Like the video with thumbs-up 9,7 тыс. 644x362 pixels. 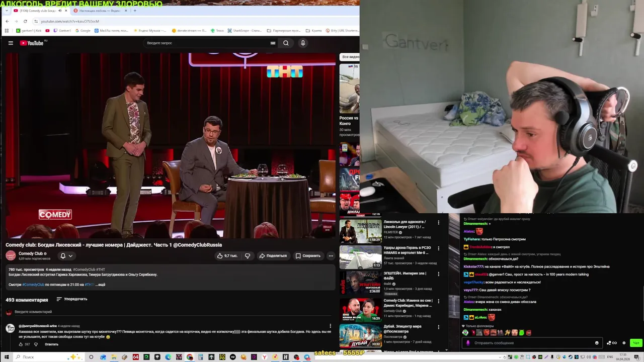[x=227, y=256]
